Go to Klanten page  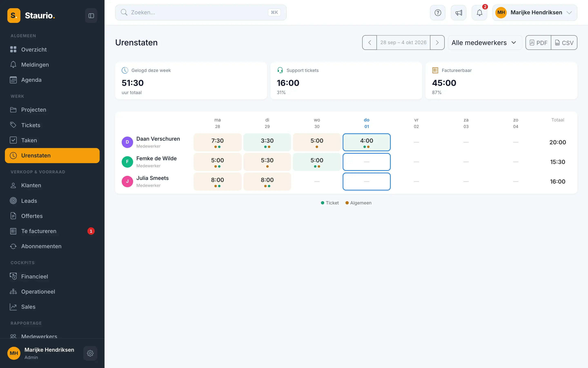52,185
